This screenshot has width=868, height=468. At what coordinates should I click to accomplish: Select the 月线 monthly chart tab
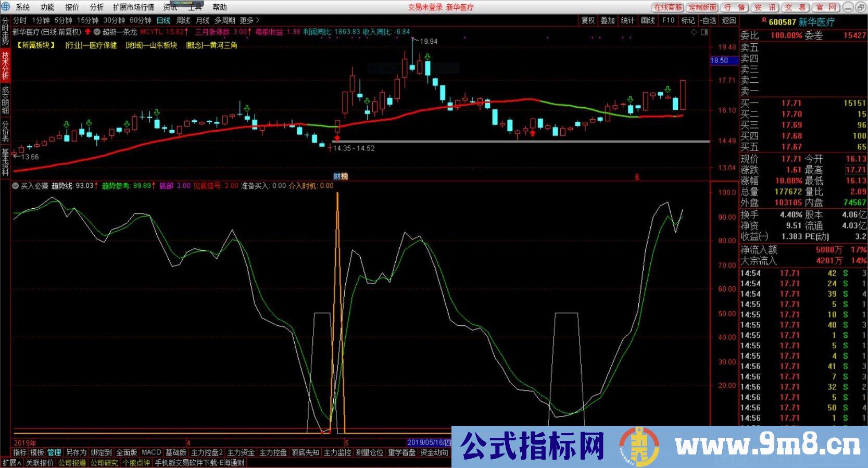coord(203,20)
